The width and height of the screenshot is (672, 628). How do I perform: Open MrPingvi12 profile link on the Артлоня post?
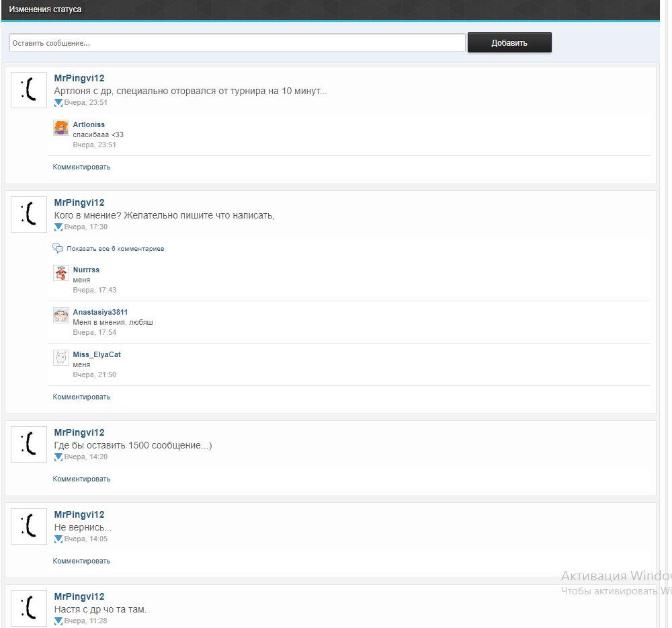(79, 78)
